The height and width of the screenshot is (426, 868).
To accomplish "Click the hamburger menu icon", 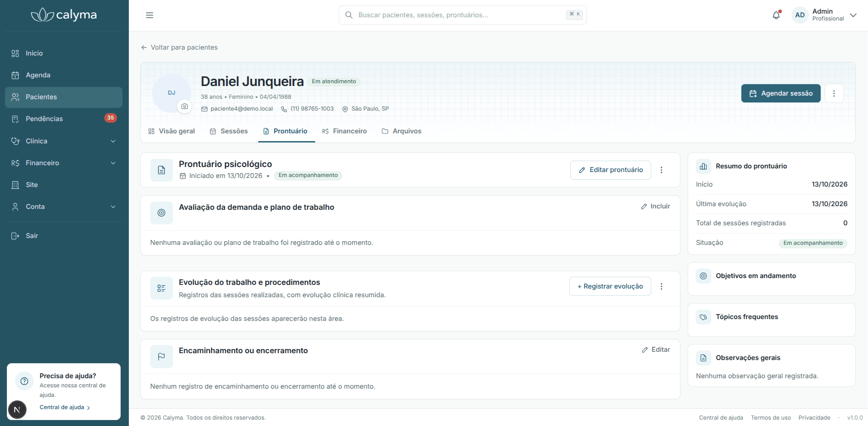I will click(x=149, y=15).
